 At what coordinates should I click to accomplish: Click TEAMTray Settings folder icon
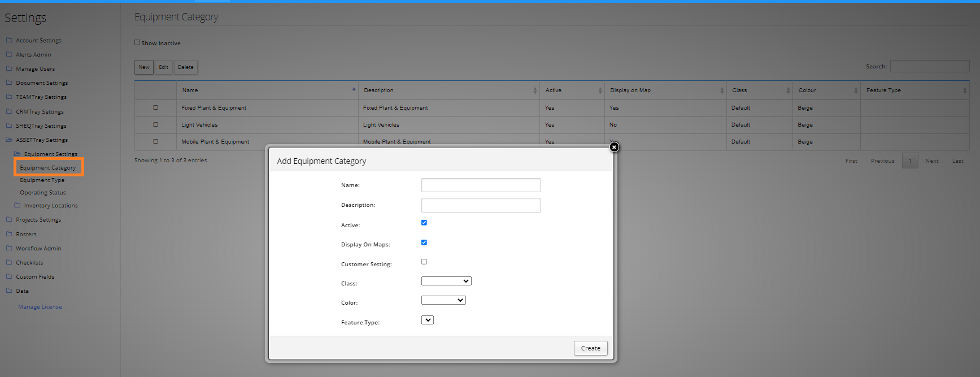9,97
